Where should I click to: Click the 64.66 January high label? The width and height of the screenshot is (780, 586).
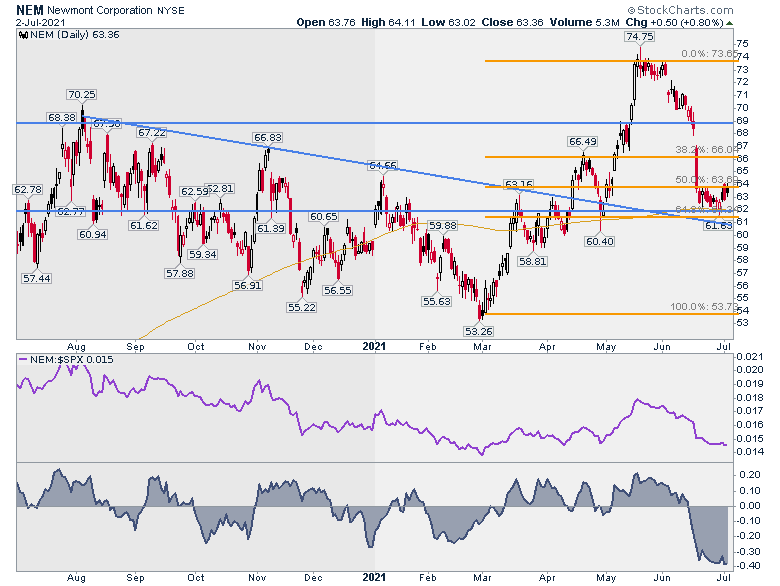(x=382, y=166)
